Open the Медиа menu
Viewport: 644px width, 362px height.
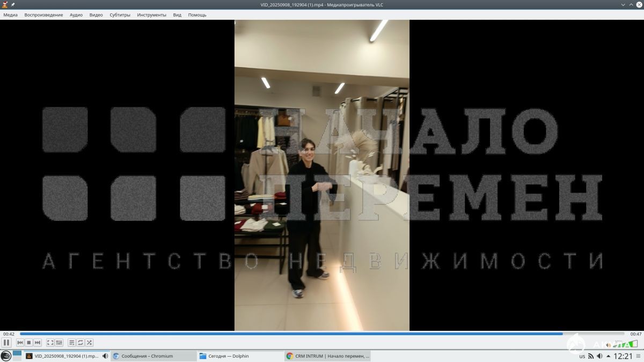pyautogui.click(x=10, y=15)
